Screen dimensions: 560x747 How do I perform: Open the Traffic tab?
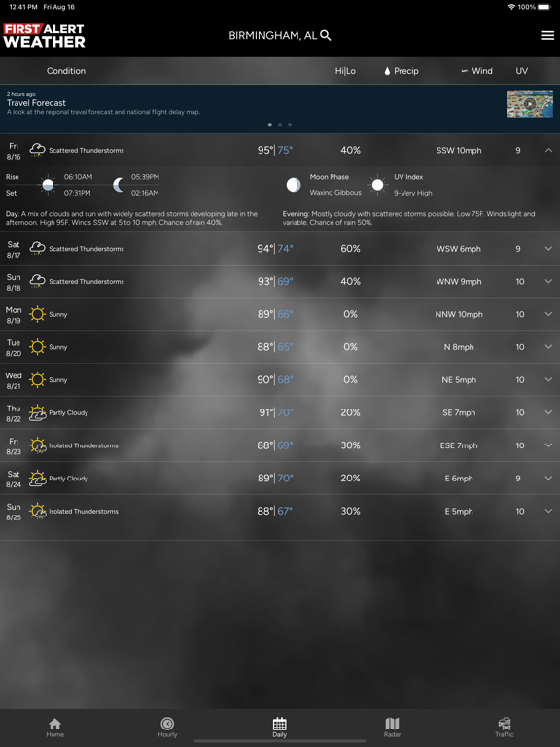(505, 728)
